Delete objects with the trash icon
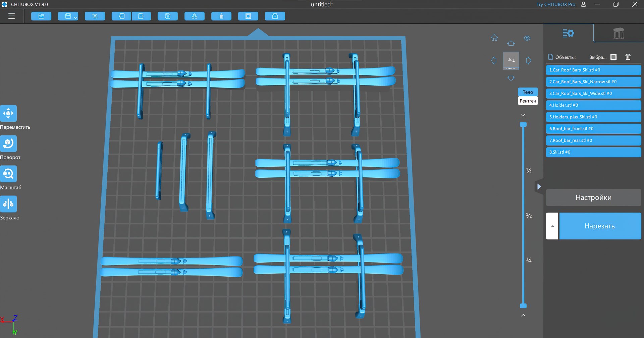This screenshot has height=338, width=644. point(628,57)
